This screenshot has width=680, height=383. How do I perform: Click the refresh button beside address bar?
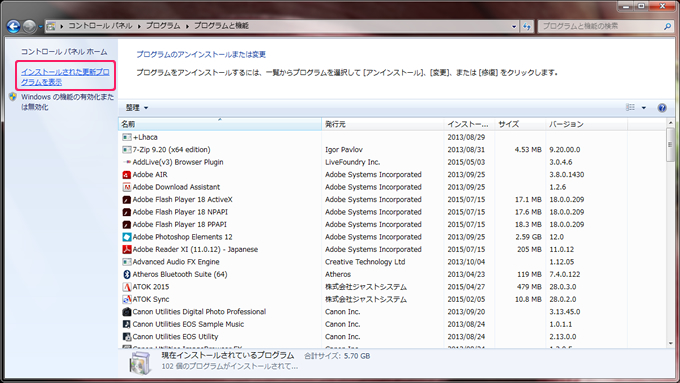coord(527,26)
